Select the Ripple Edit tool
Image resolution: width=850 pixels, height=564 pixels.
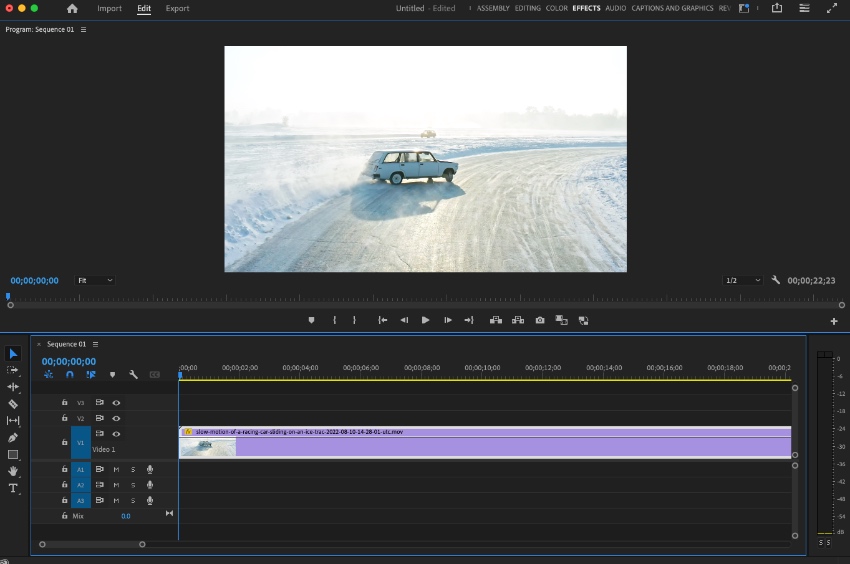click(x=13, y=386)
